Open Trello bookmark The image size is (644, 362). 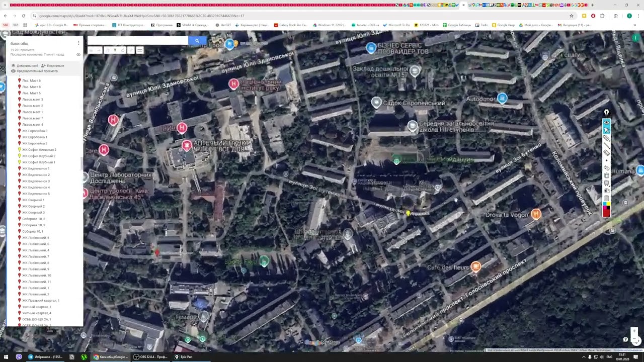click(482, 25)
